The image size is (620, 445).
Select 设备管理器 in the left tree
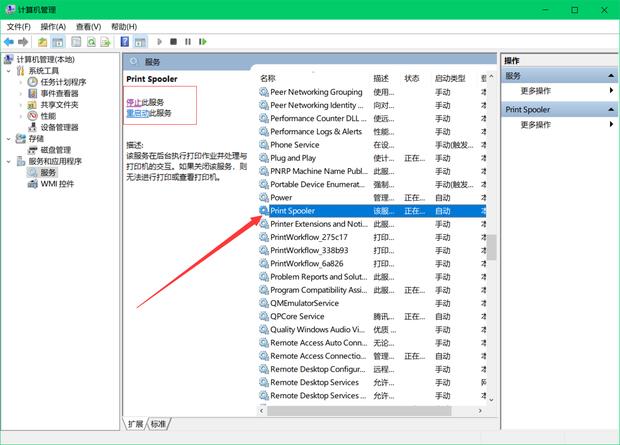(x=59, y=127)
